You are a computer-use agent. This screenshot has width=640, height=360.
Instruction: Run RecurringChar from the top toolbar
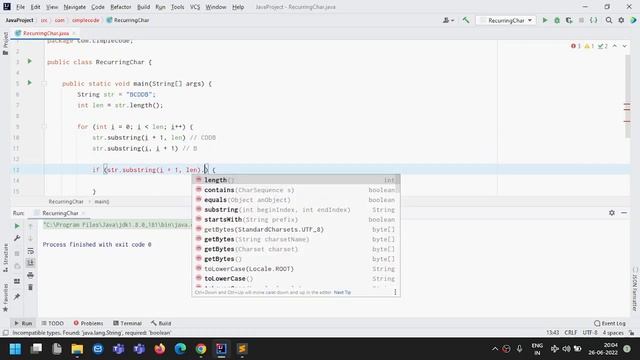[x=544, y=20]
